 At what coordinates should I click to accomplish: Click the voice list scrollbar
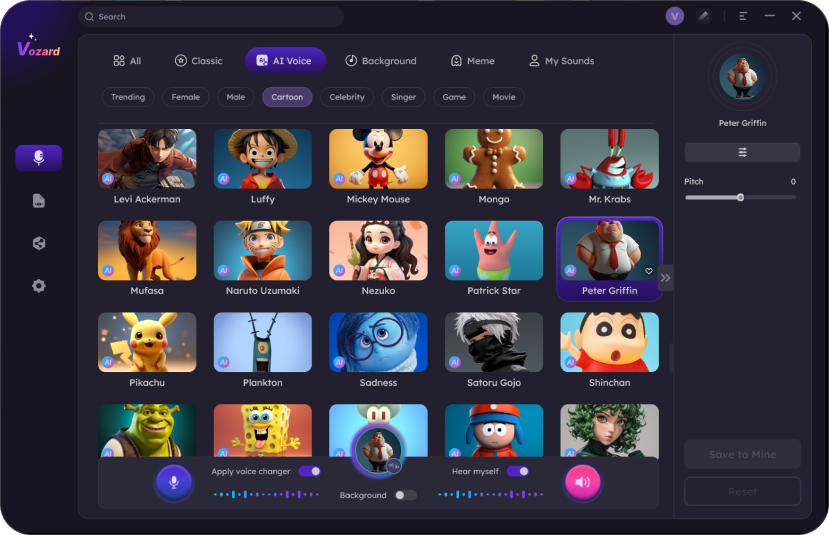tap(671, 358)
